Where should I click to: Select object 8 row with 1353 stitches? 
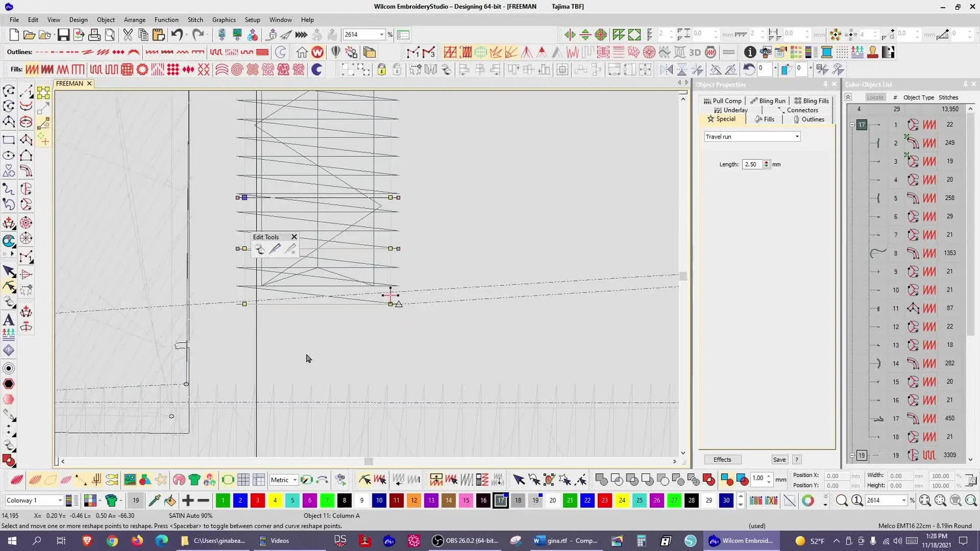(x=910, y=253)
